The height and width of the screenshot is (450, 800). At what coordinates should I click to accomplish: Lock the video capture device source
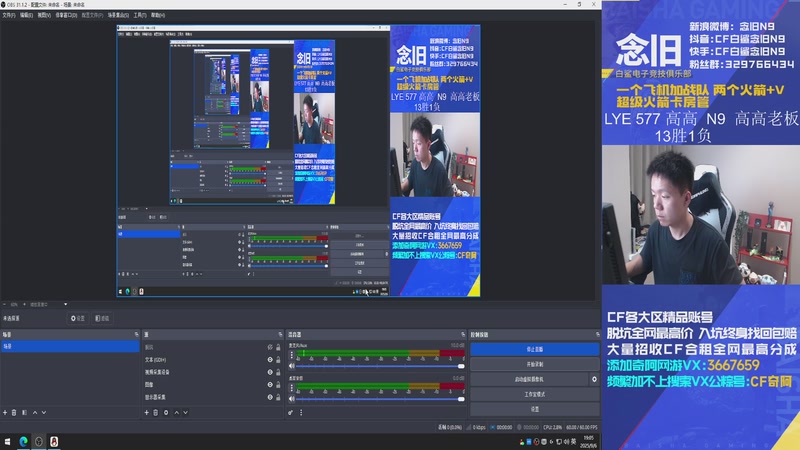coord(278,372)
